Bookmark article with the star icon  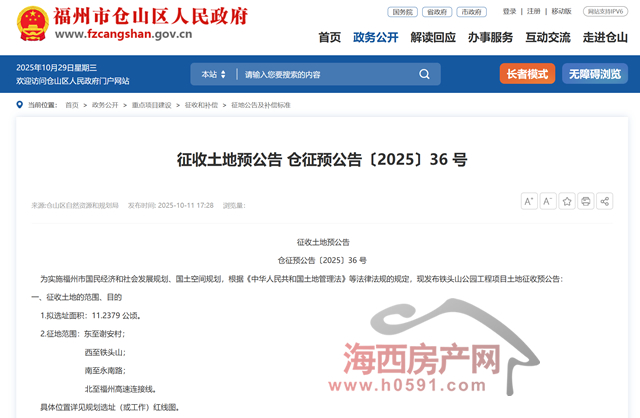[567, 201]
